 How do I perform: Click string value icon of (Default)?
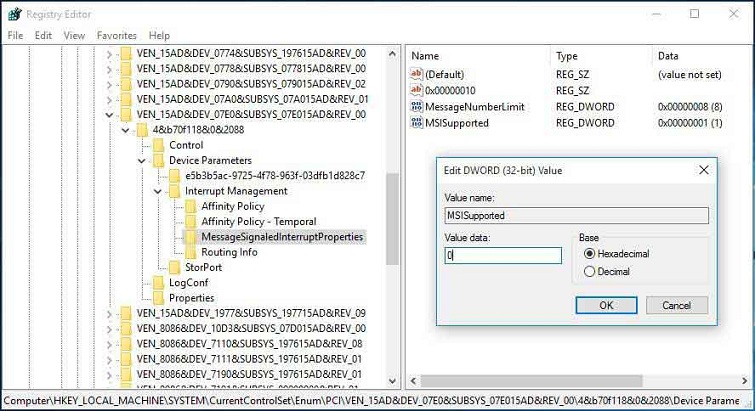point(416,74)
